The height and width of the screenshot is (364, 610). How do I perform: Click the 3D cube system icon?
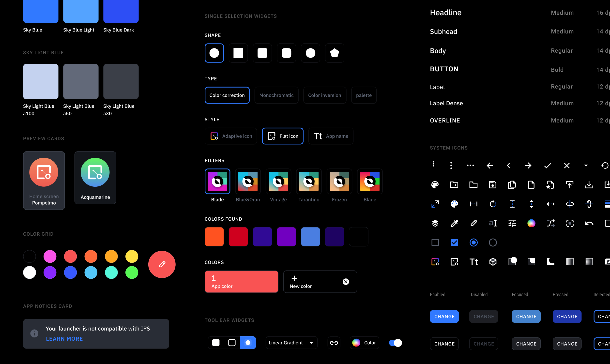click(493, 262)
